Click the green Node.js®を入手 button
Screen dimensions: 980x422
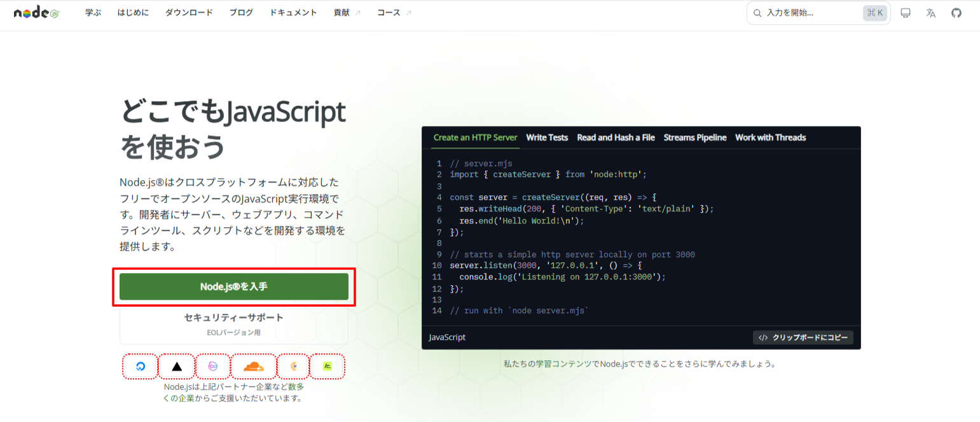234,286
